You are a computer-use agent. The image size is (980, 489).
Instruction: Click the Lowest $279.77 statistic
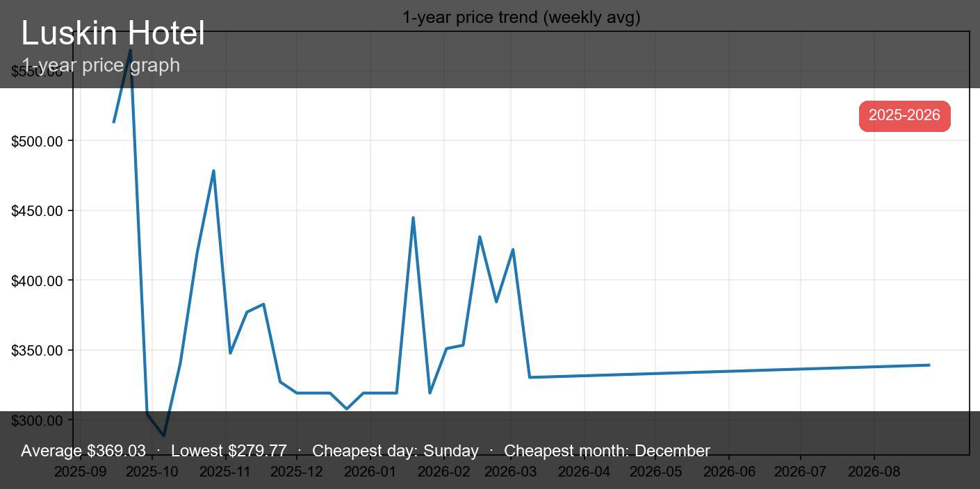pyautogui.click(x=229, y=451)
